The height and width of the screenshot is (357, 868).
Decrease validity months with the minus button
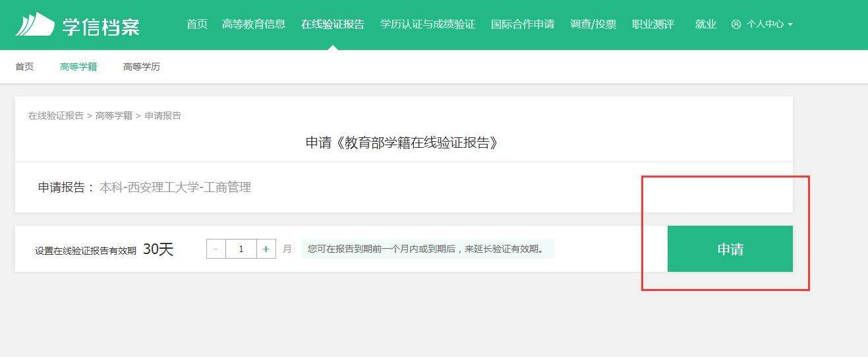(216, 249)
